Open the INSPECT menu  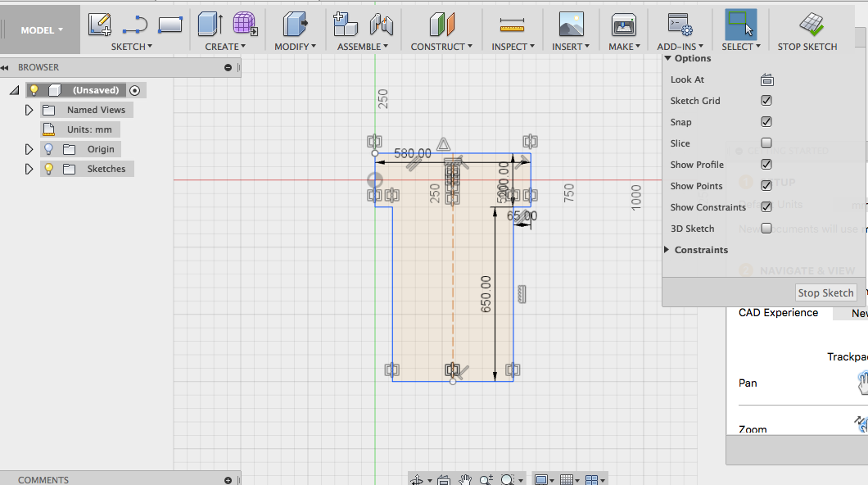(513, 47)
